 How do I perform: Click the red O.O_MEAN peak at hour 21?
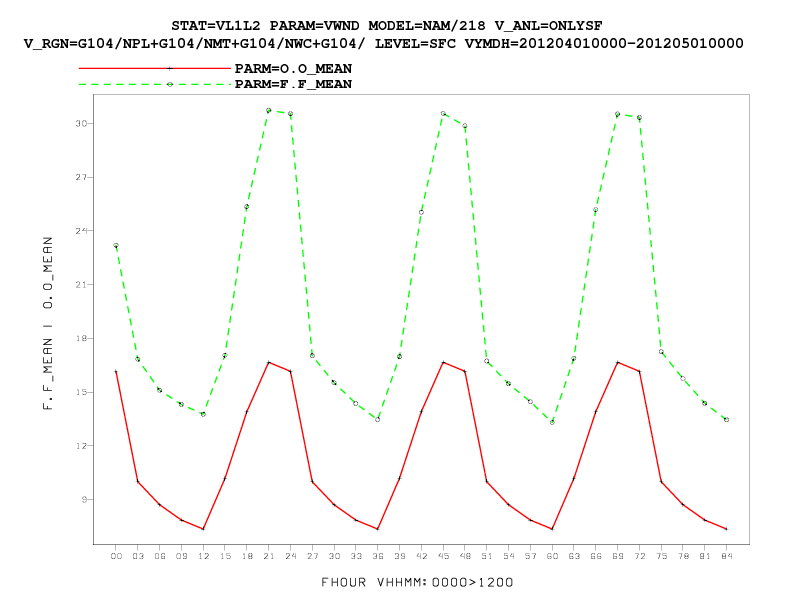269,363
